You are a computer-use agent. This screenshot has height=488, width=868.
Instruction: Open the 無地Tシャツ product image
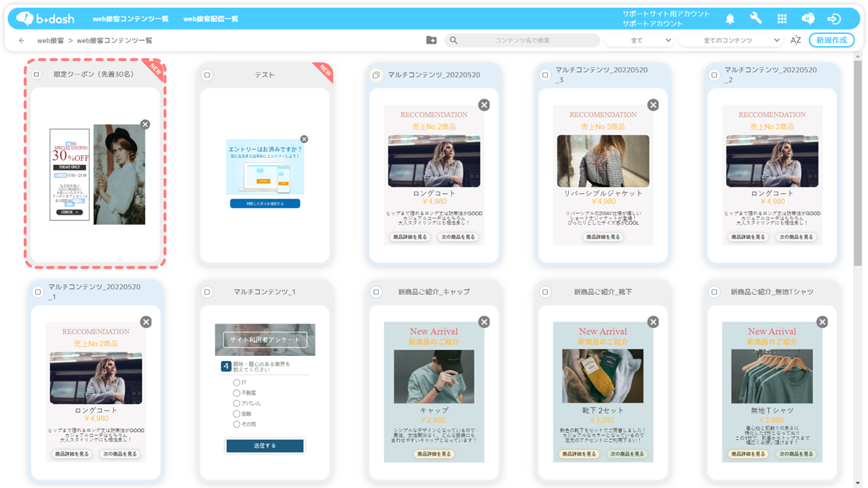[772, 377]
